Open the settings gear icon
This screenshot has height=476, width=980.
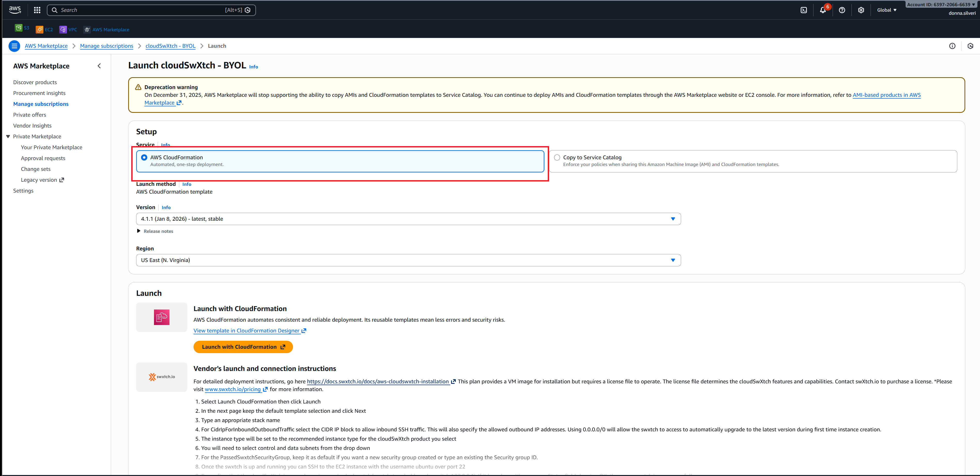[x=861, y=10]
